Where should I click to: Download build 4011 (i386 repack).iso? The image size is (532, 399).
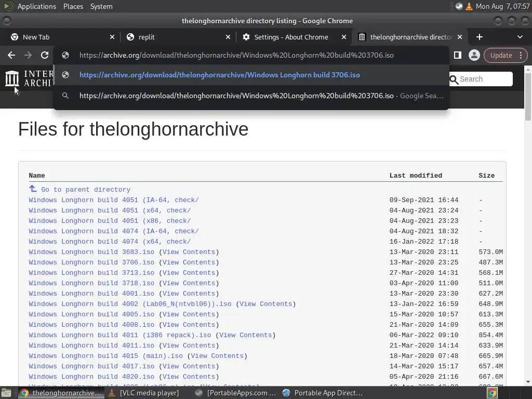coord(120,335)
